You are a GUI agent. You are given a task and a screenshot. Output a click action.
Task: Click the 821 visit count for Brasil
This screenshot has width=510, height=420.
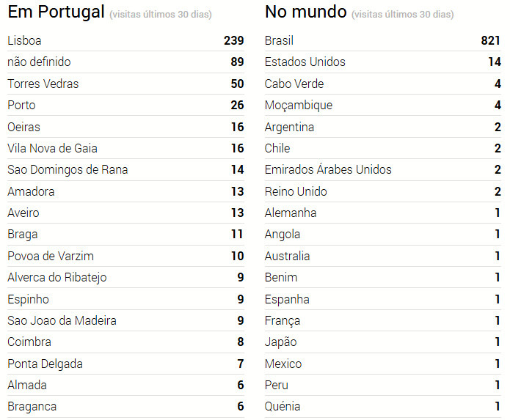pyautogui.click(x=491, y=41)
